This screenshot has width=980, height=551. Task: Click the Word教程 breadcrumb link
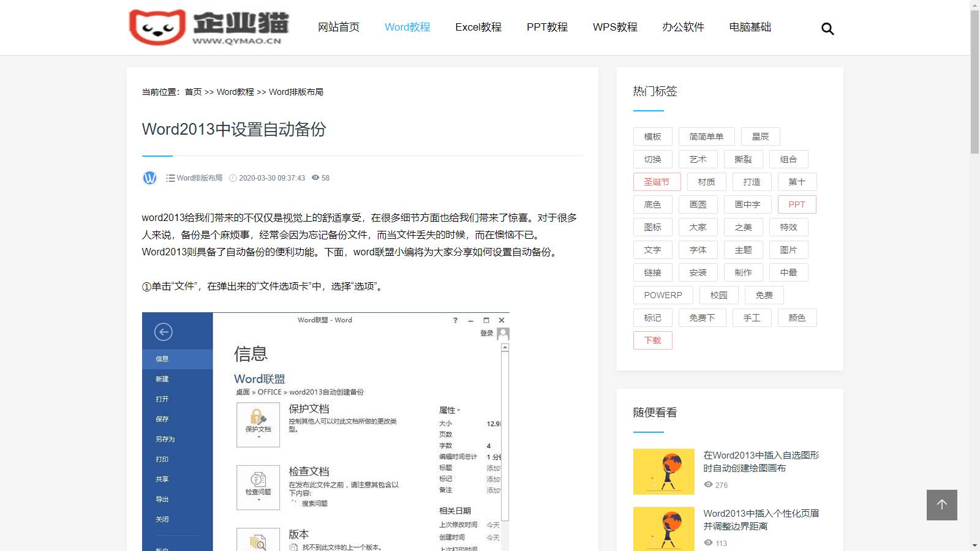point(235,92)
